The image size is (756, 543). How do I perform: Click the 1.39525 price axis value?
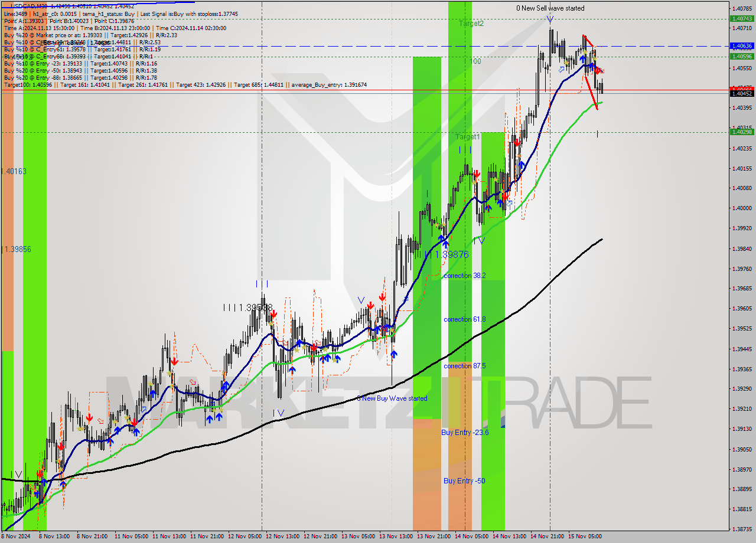[x=742, y=328]
